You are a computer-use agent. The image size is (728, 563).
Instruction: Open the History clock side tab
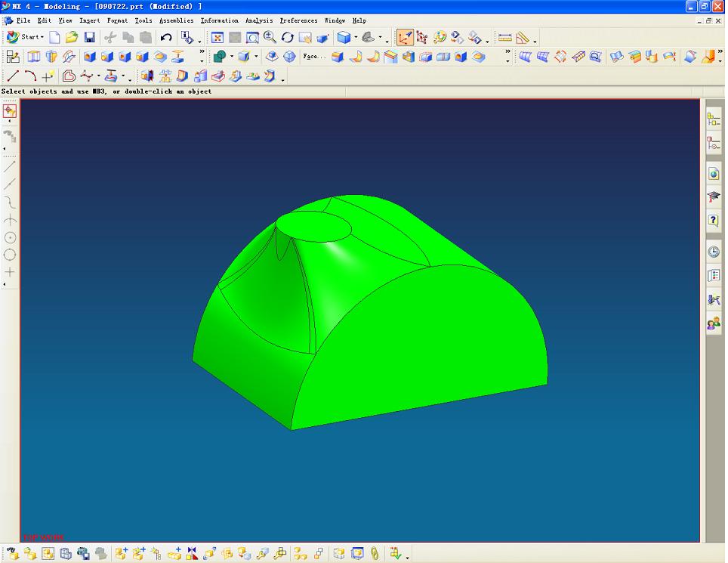pos(714,252)
